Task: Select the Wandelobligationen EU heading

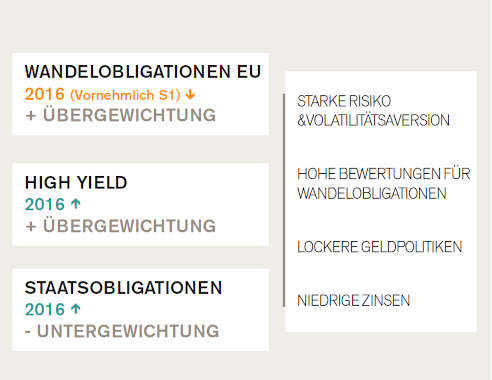Action: (143, 72)
